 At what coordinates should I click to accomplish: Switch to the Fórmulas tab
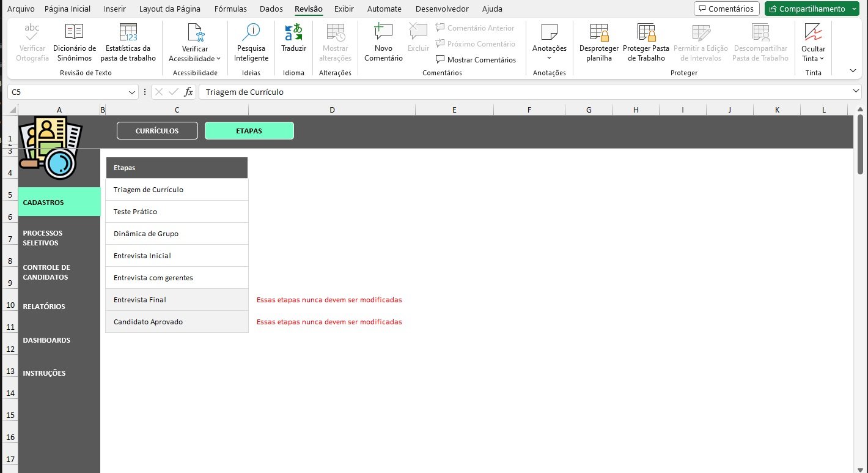tap(230, 9)
